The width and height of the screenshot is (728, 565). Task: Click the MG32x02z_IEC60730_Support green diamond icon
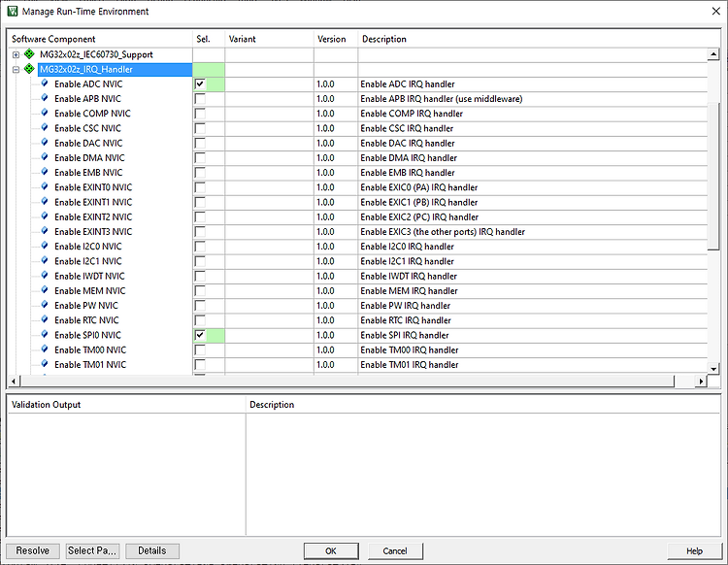[29, 53]
